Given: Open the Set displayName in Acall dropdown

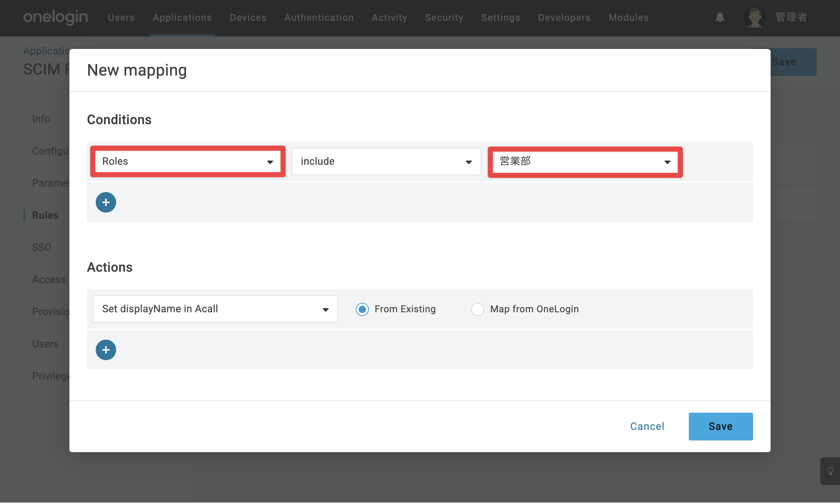Looking at the screenshot, I should [x=215, y=309].
